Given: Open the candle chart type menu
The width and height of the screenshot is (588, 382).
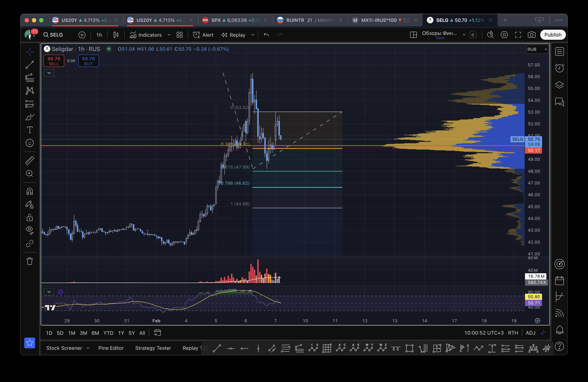Looking at the screenshot, I should (x=116, y=35).
